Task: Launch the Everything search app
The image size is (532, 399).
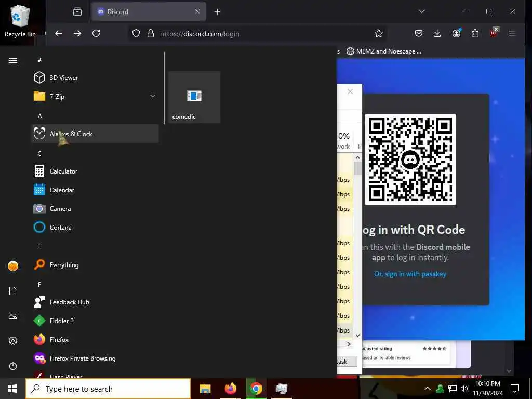Action: (95, 264)
